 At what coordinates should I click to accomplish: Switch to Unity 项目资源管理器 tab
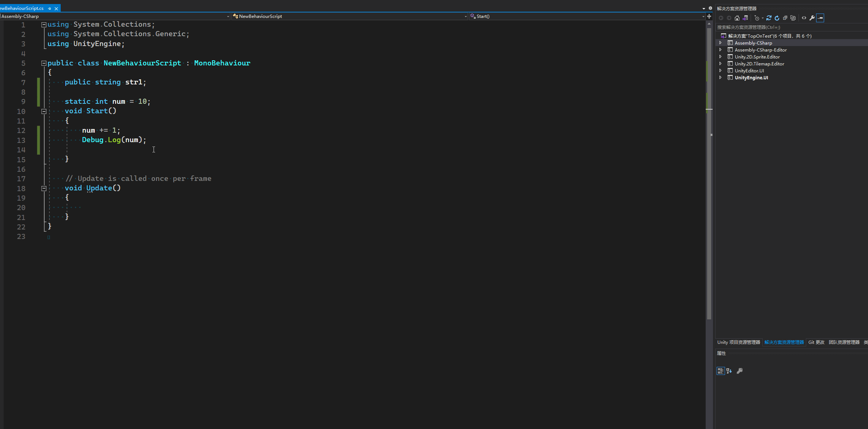738,342
